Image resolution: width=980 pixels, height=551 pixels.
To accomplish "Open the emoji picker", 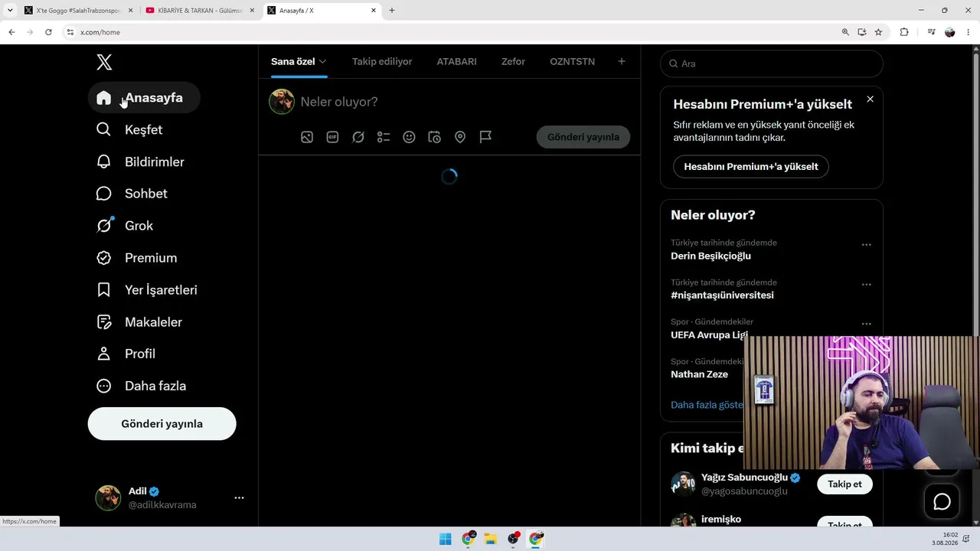I will click(409, 137).
